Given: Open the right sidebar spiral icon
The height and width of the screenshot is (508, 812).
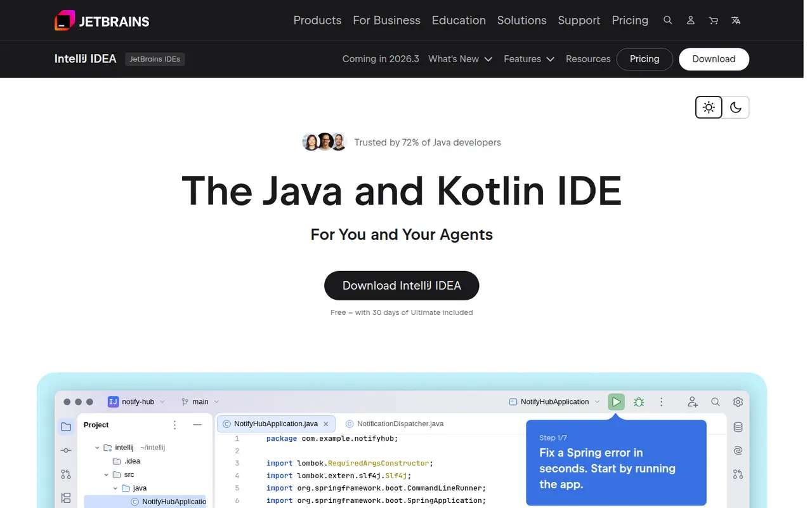Looking at the screenshot, I should click(x=738, y=450).
